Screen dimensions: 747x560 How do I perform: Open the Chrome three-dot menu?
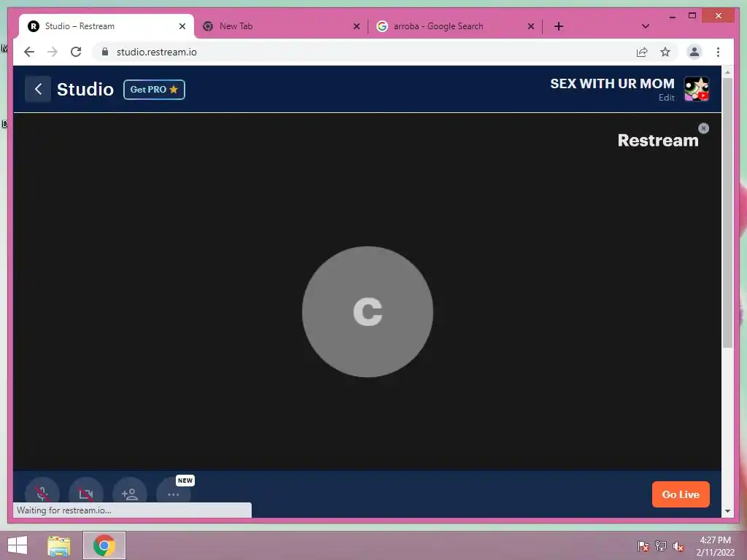[x=718, y=52]
